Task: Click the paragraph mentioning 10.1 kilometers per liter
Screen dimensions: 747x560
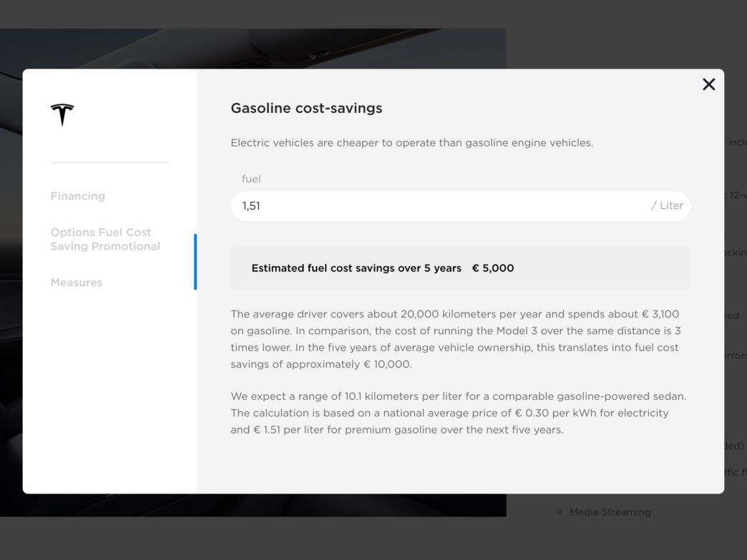Action: coord(459,413)
